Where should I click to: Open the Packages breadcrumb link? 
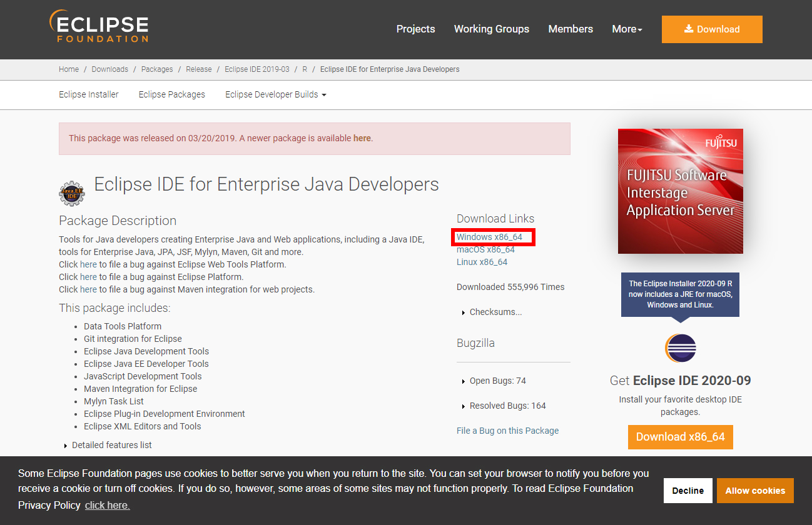157,69
